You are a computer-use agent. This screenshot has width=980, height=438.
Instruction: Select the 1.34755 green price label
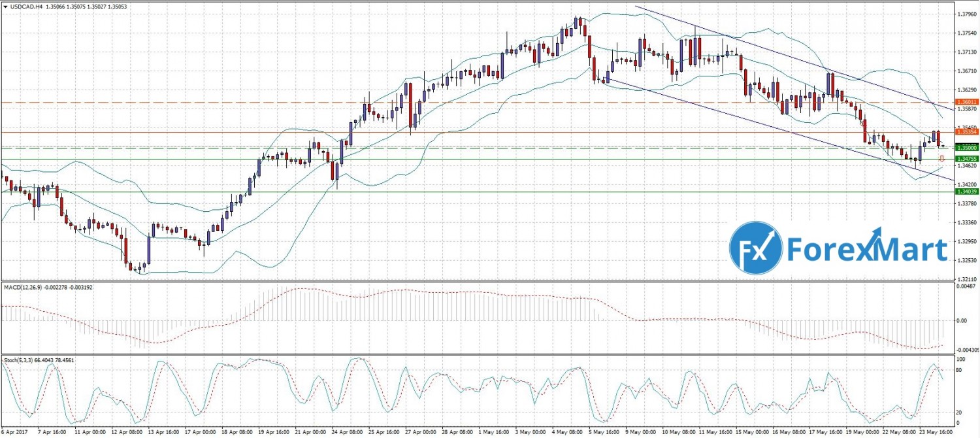coord(966,159)
